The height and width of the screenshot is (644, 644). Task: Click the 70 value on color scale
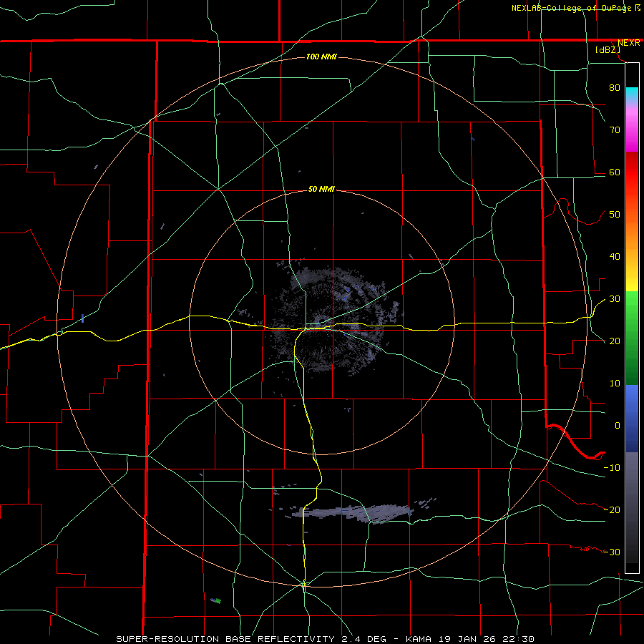click(615, 130)
